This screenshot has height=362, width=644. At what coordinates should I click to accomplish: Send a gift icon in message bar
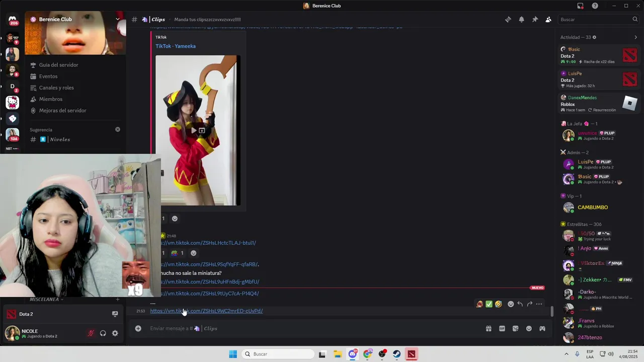click(x=489, y=328)
